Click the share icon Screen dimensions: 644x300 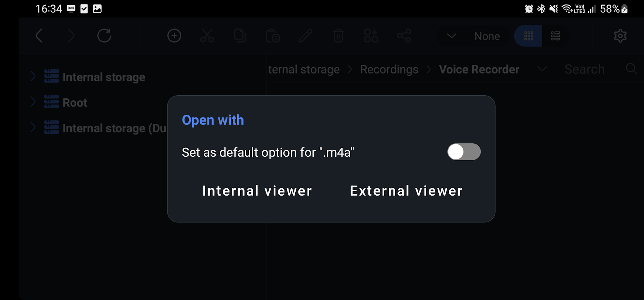[404, 36]
